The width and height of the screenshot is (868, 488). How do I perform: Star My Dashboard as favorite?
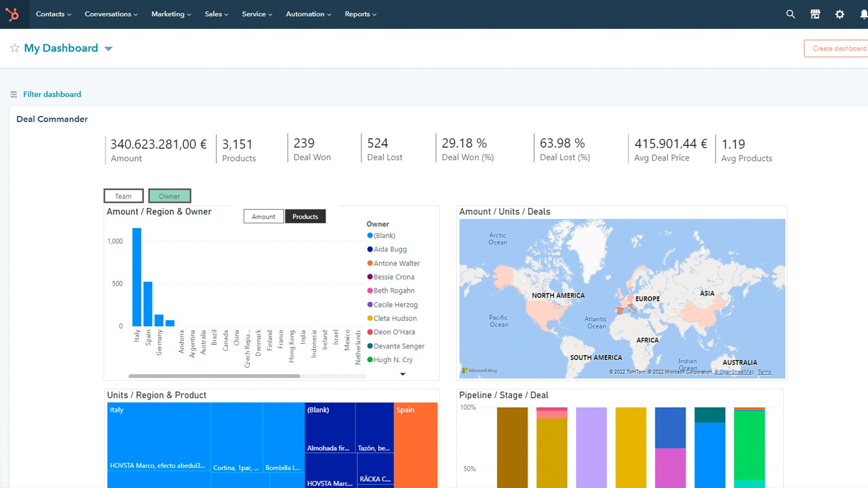[15, 48]
